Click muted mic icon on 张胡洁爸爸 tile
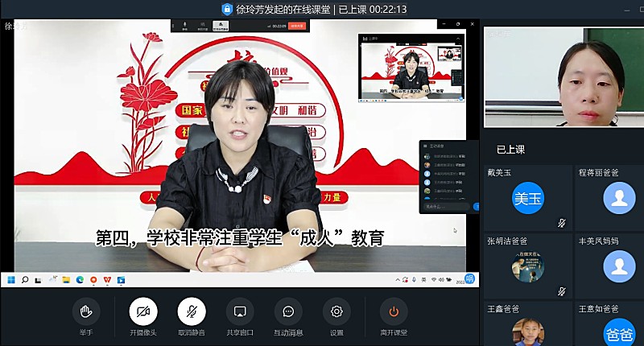The width and height of the screenshot is (644, 346). pyautogui.click(x=561, y=291)
